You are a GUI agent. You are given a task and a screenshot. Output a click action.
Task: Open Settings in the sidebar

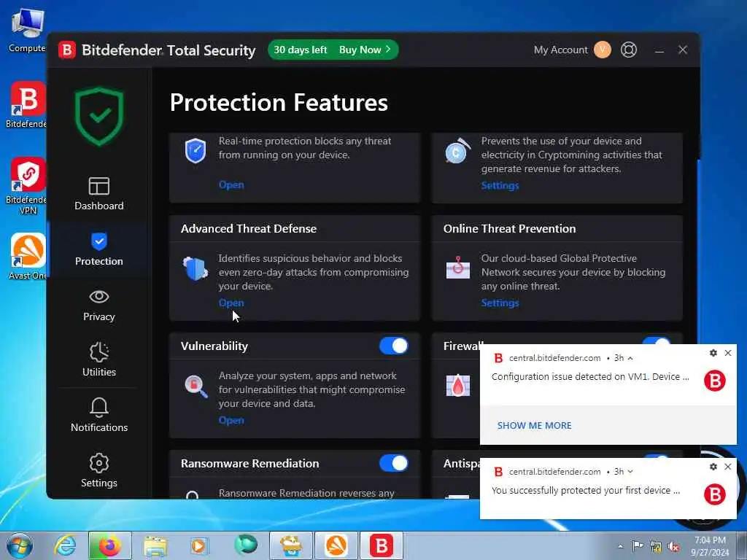point(98,470)
